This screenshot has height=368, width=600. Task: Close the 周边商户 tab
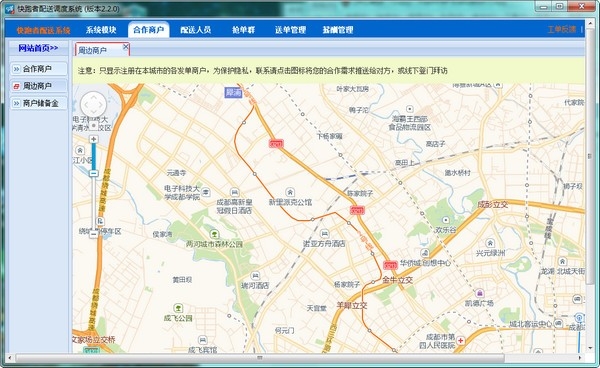[x=126, y=46]
